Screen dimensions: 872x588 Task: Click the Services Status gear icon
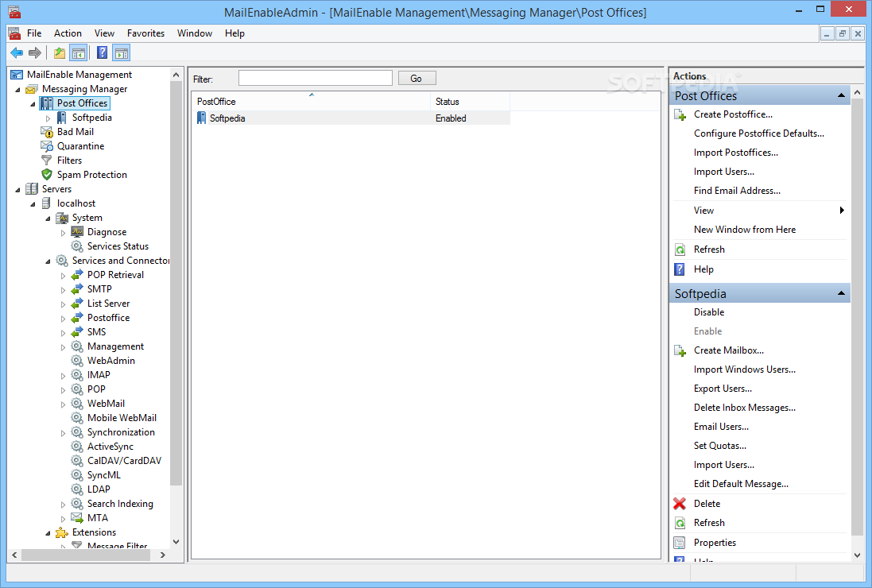coord(77,246)
